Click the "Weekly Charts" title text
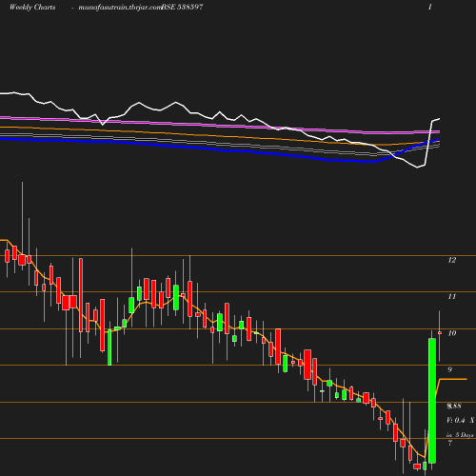Image resolution: width=476 pixels, height=476 pixels. (x=32, y=7)
